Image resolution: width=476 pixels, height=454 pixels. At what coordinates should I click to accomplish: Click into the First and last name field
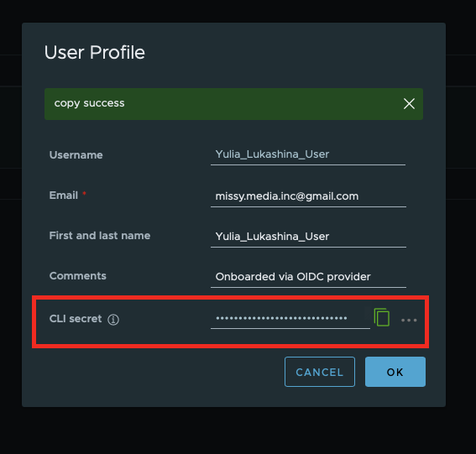tap(308, 237)
